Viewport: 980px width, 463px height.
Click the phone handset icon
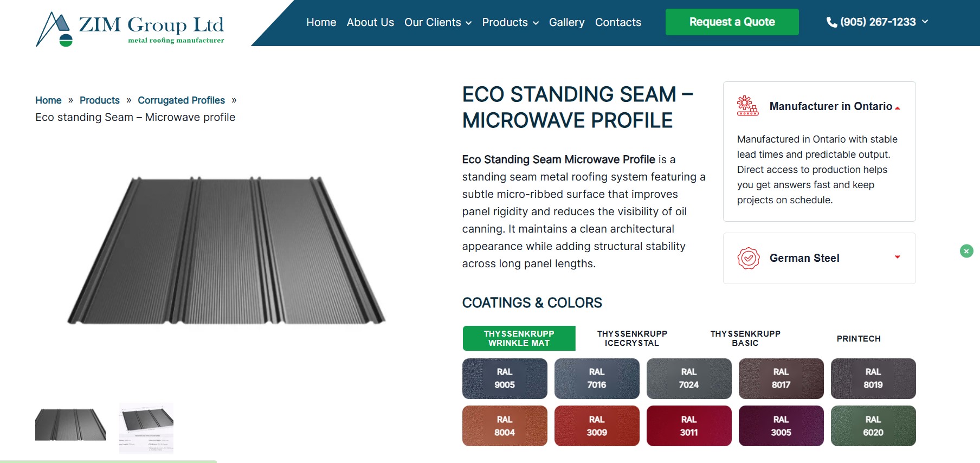click(x=831, y=22)
